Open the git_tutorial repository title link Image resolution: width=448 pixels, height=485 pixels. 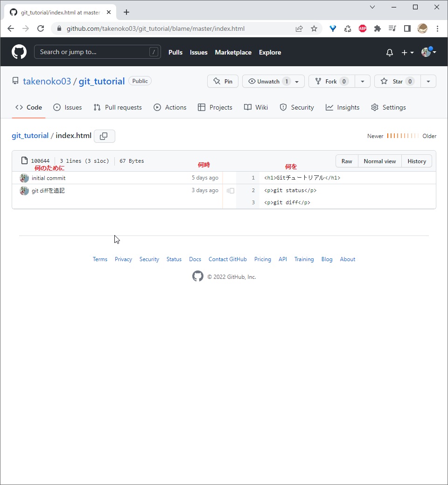click(x=102, y=81)
